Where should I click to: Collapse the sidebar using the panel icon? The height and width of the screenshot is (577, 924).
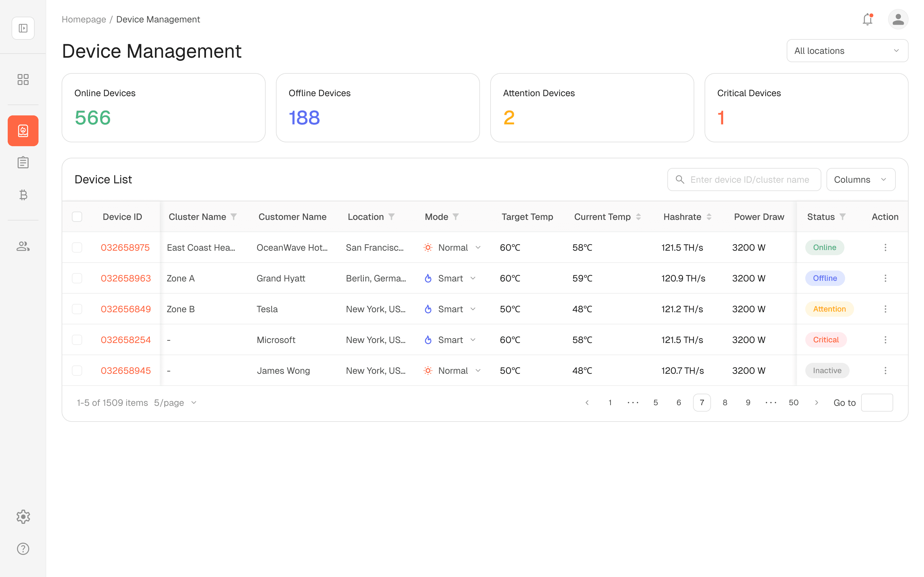[x=23, y=28]
